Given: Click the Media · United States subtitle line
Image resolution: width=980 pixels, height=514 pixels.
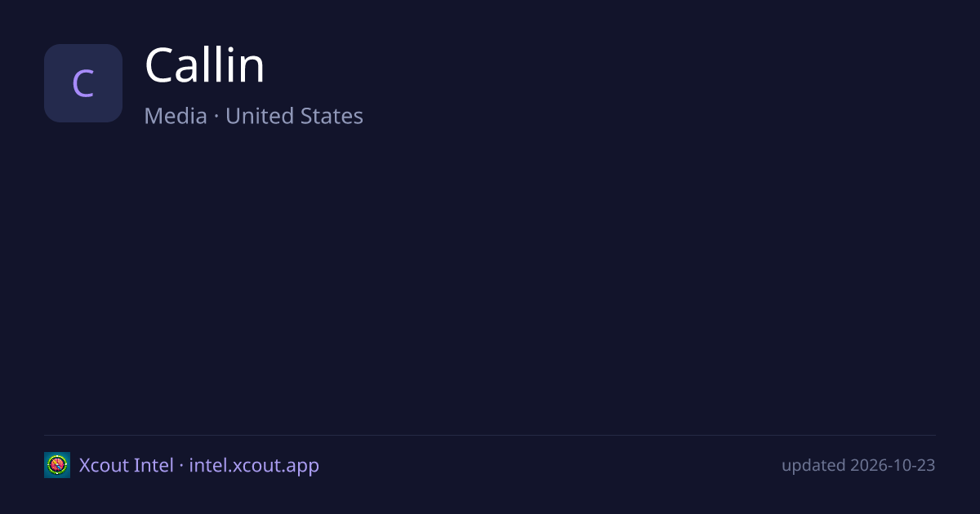Looking at the screenshot, I should tap(254, 116).
